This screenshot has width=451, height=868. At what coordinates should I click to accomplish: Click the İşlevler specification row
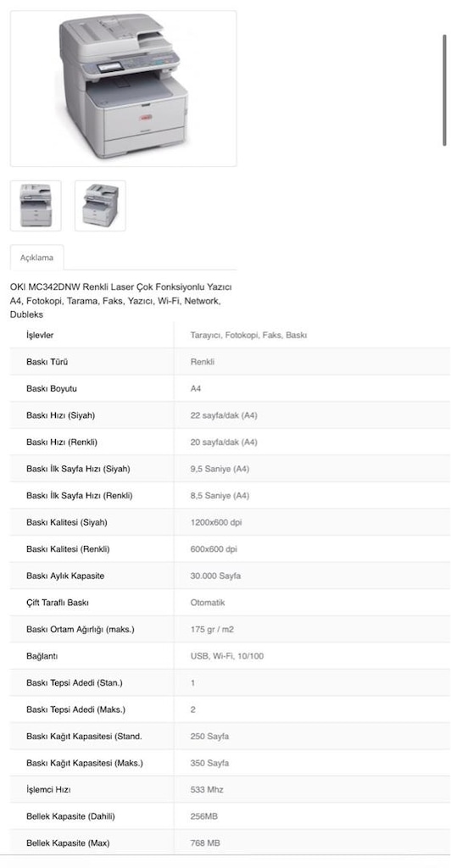coord(230,335)
